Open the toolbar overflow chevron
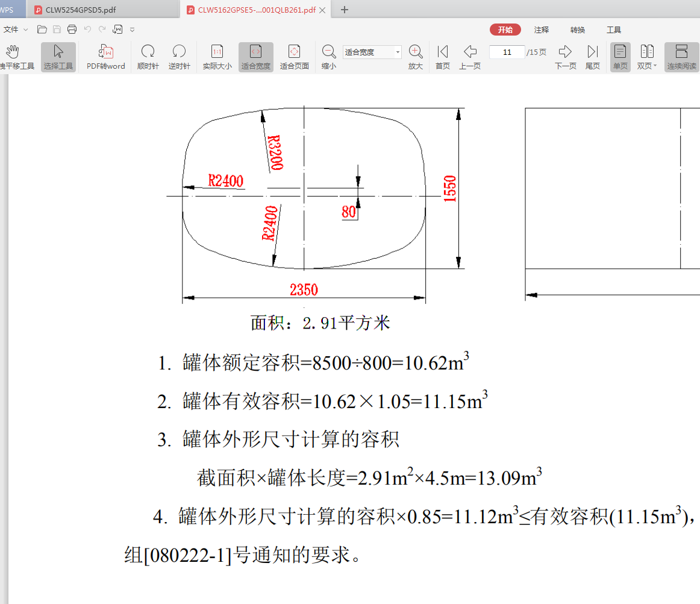The width and height of the screenshot is (700, 604). pyautogui.click(x=131, y=29)
